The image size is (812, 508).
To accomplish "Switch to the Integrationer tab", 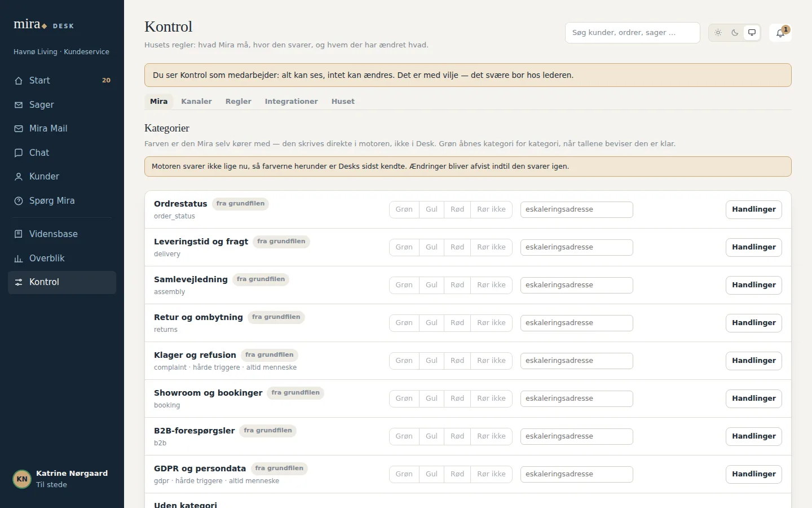I will click(x=291, y=102).
